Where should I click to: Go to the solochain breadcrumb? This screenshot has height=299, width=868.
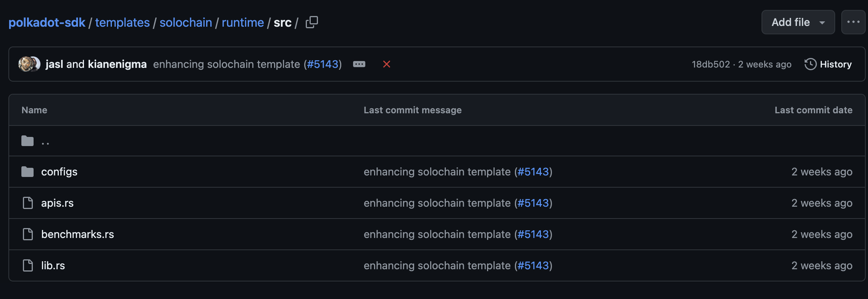pyautogui.click(x=186, y=23)
